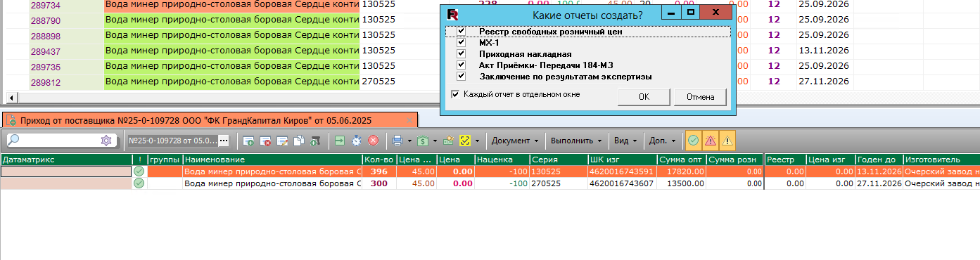Minimize the Какие отчеты создать dialog

coord(672,13)
